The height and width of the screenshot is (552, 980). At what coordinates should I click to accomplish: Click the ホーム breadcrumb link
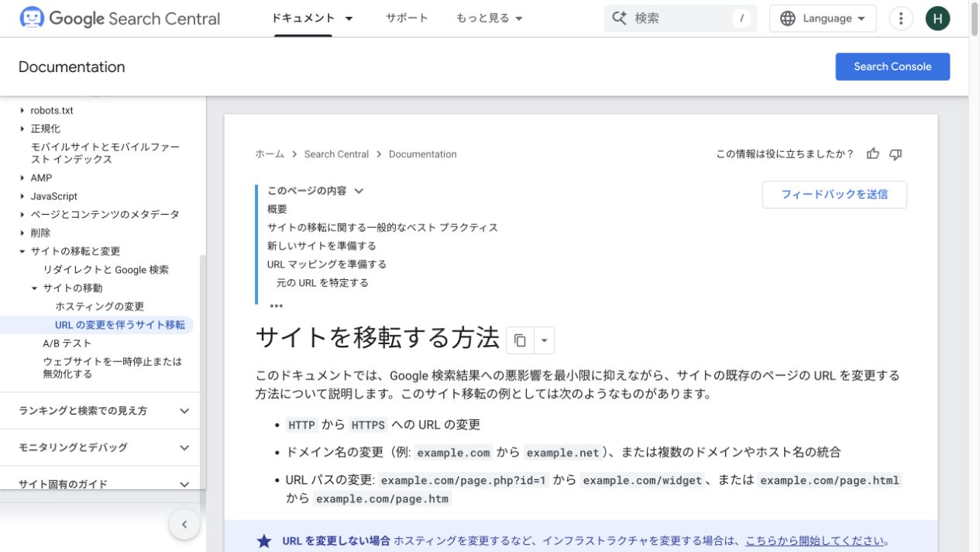click(x=270, y=154)
